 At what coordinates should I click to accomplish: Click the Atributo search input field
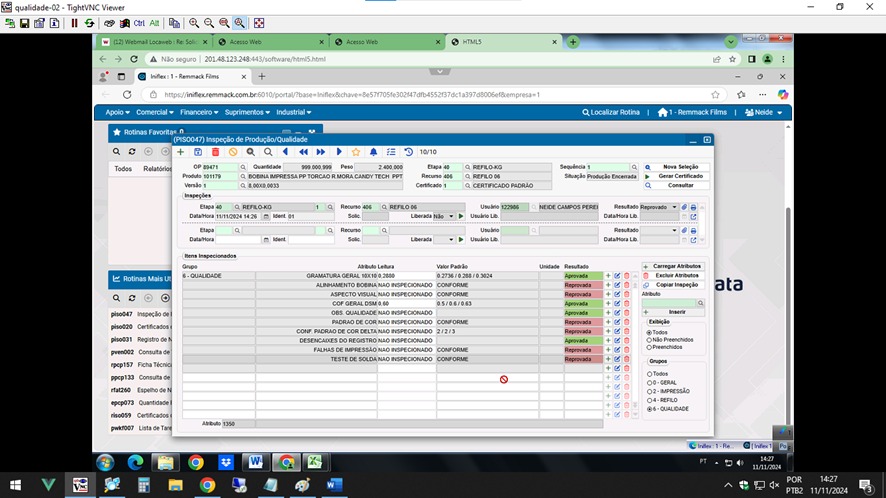(x=669, y=304)
